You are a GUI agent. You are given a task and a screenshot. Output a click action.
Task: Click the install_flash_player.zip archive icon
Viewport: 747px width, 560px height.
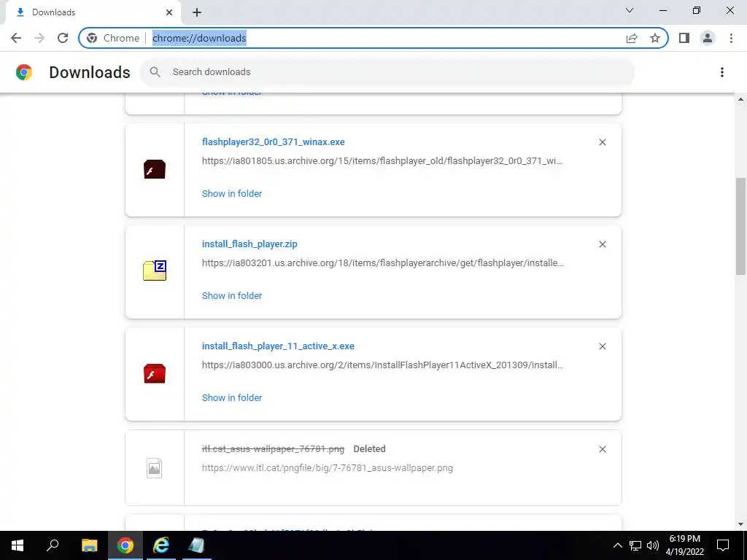155,271
